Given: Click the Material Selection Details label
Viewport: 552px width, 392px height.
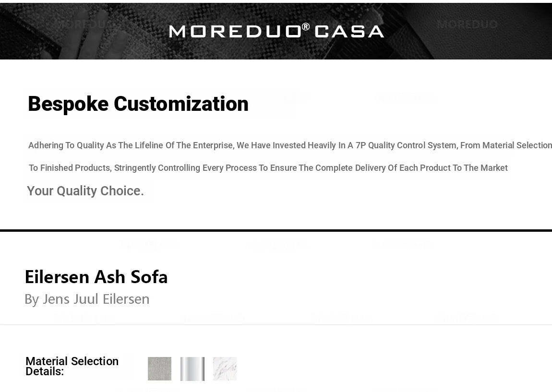Looking at the screenshot, I should click(72, 366).
